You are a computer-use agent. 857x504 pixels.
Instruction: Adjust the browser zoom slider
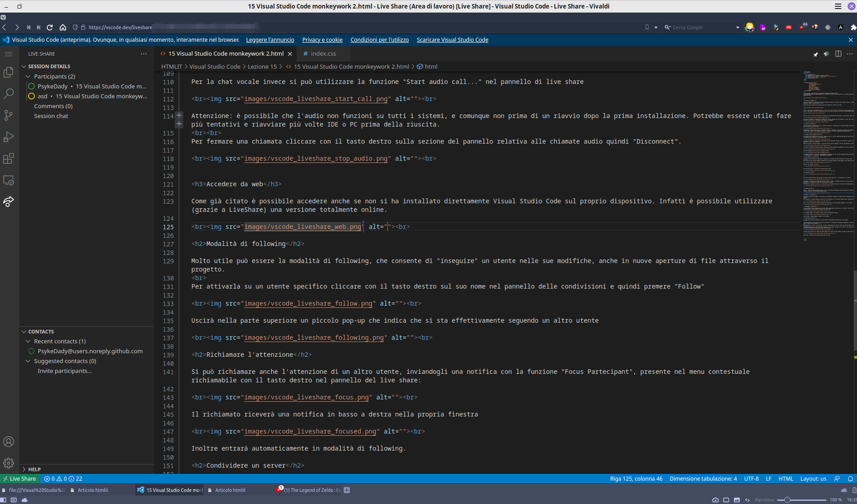click(787, 500)
